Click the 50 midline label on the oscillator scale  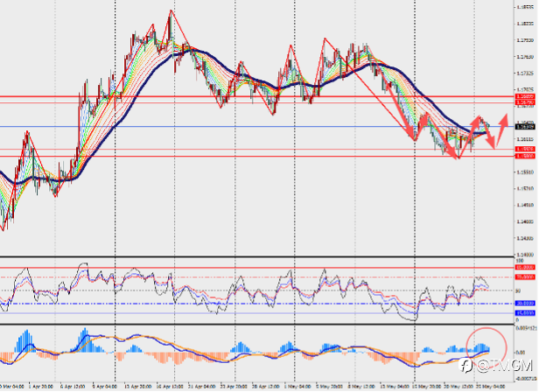518,290
